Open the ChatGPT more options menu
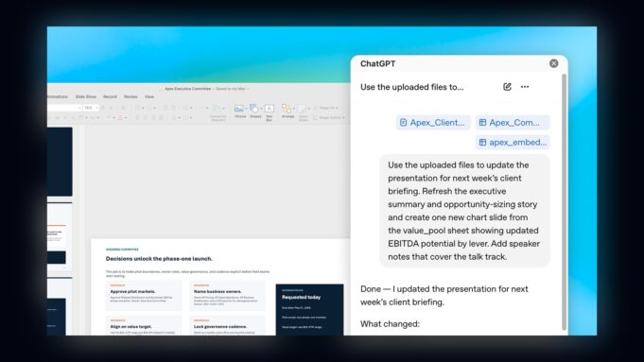 (525, 87)
